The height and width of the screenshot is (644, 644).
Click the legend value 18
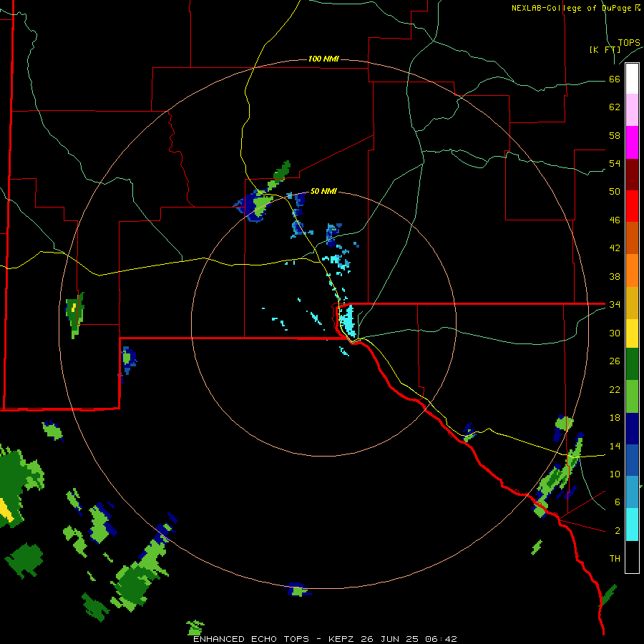coord(615,418)
